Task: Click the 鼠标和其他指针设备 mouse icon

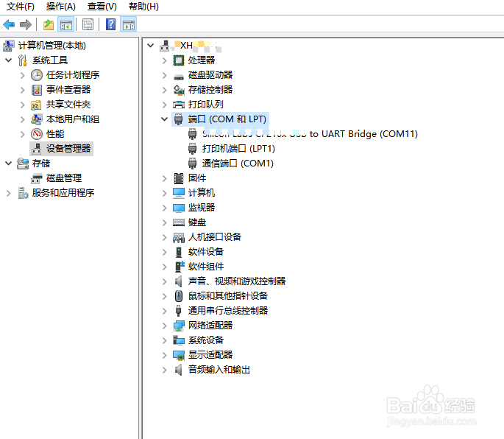Action: 179,296
